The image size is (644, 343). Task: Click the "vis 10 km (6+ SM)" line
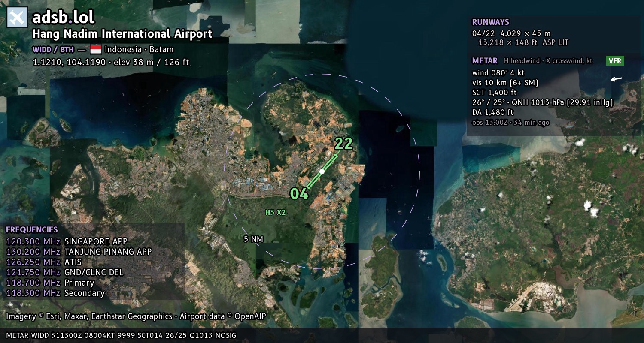(x=505, y=83)
